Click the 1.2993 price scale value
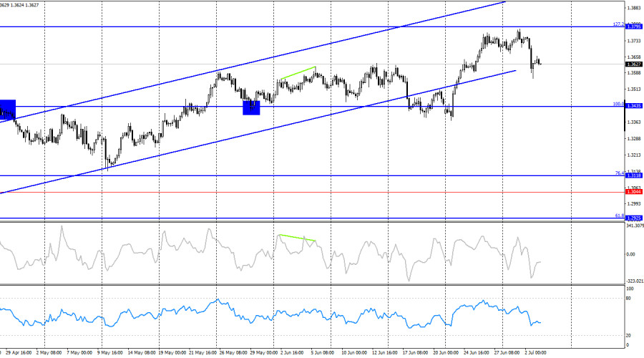 pos(634,203)
